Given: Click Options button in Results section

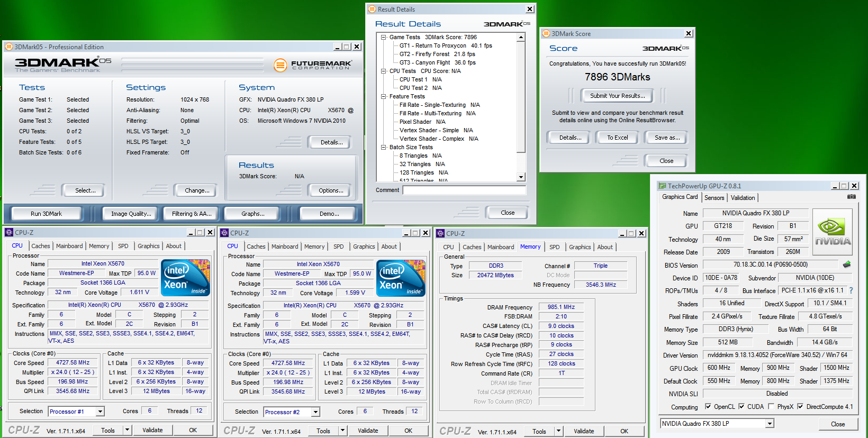Looking at the screenshot, I should [x=331, y=190].
